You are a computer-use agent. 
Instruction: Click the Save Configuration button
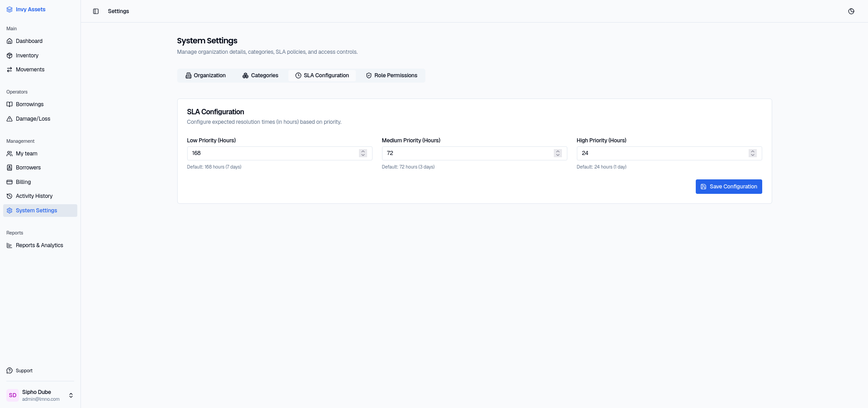pyautogui.click(x=729, y=187)
